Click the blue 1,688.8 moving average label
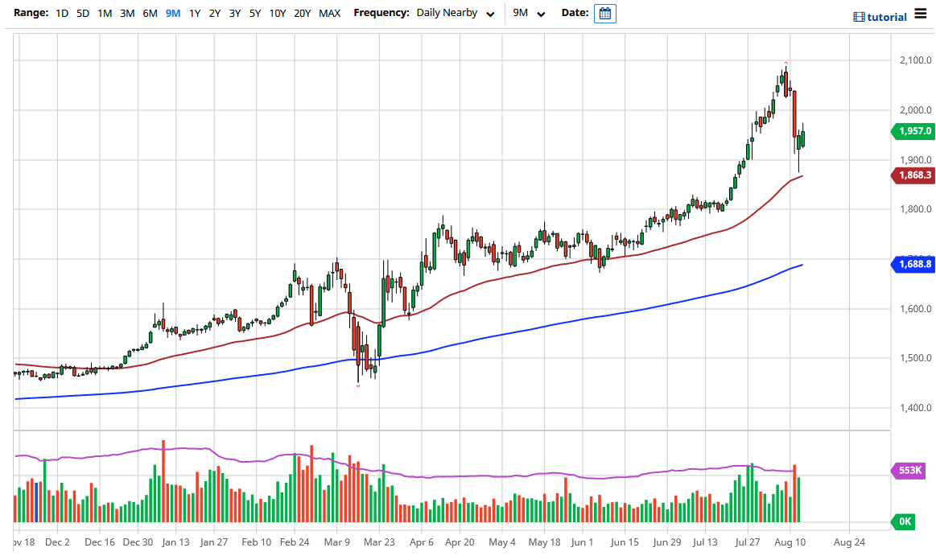Screen dimensions: 936x560 pyautogui.click(x=913, y=264)
